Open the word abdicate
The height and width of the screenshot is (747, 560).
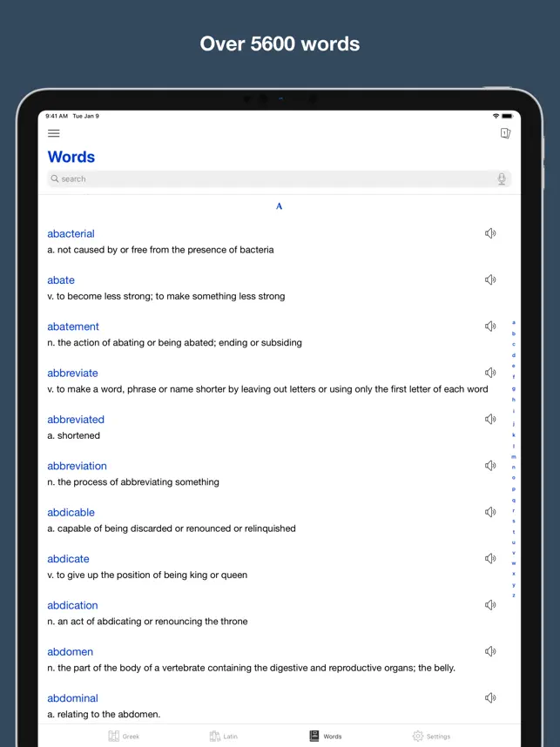coord(68,559)
